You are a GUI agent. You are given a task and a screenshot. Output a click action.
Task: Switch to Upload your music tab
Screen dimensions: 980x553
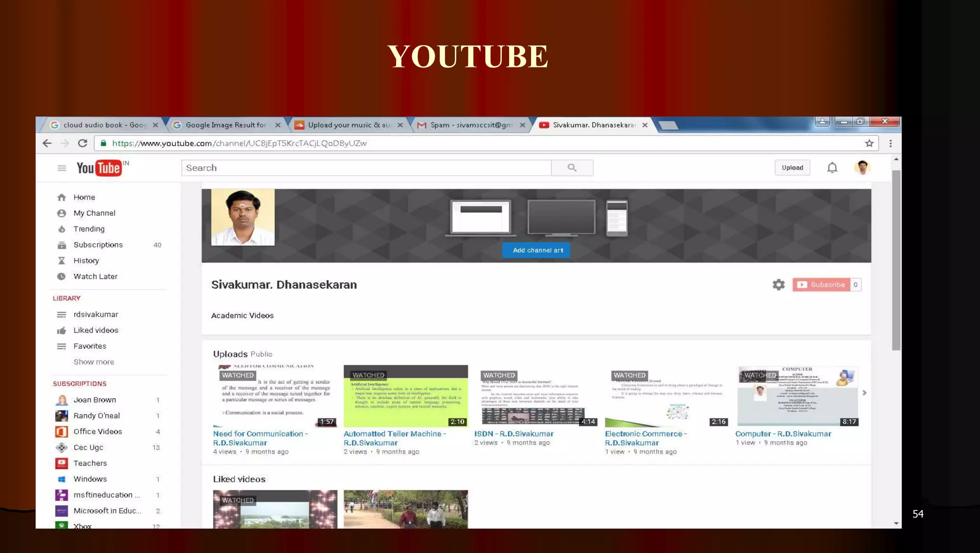348,125
